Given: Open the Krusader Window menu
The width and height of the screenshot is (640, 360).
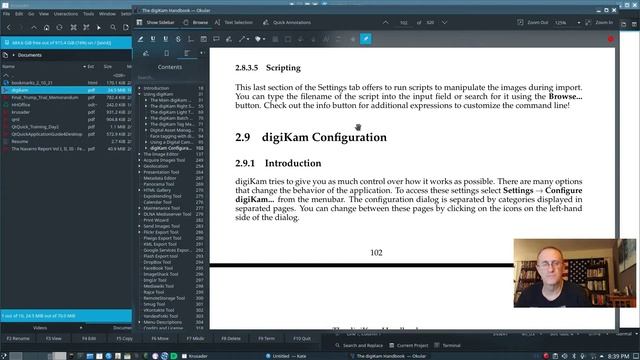Looking at the screenshot, I should tap(107, 14).
